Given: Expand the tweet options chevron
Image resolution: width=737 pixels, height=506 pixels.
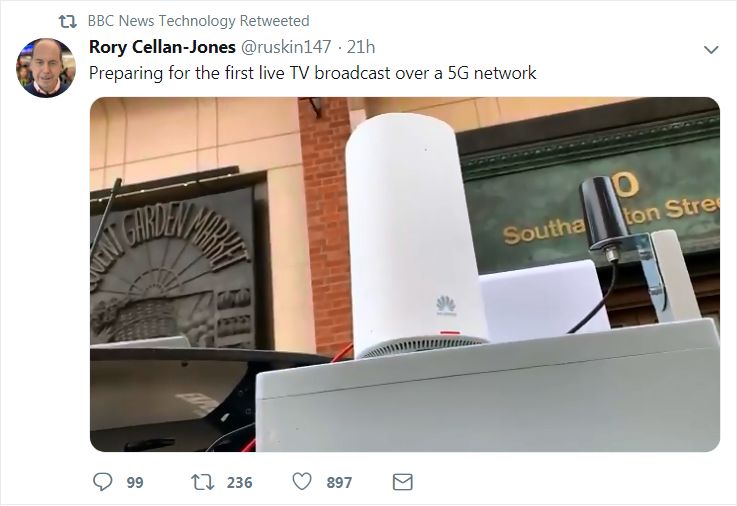Looking at the screenshot, I should pos(711,49).
